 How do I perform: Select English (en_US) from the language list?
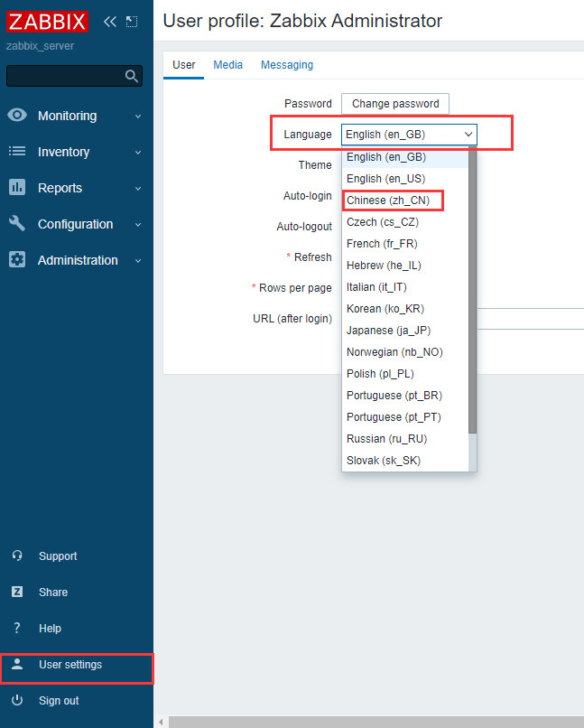[x=405, y=179]
